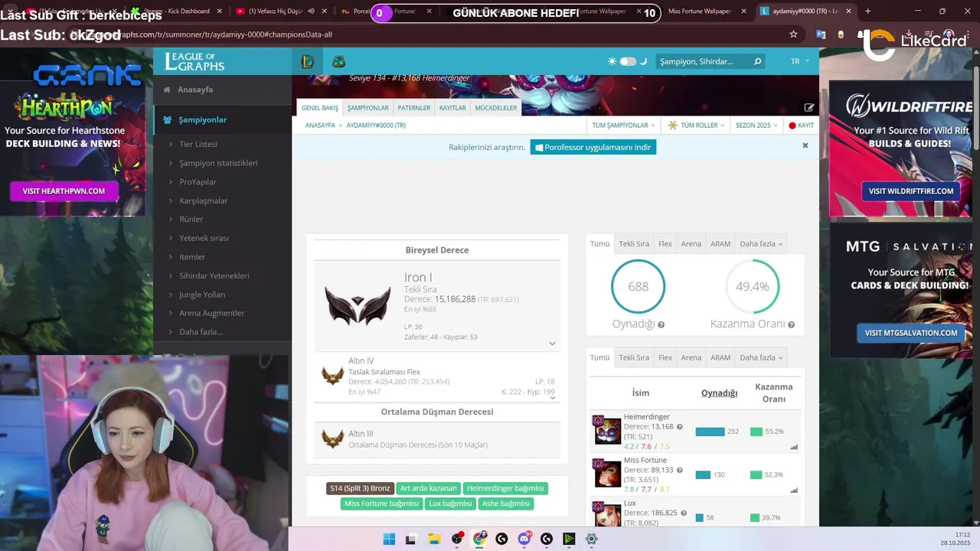Screen dimensions: 980x551
Task: Open OBS Studio from the taskbar
Action: point(457,539)
